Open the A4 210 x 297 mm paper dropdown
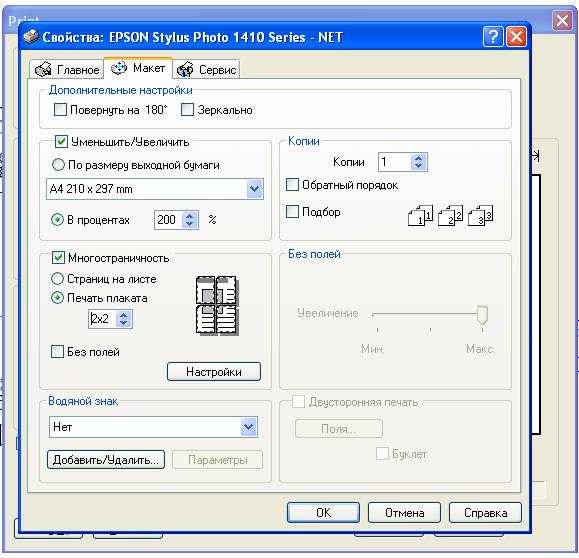This screenshot has height=558, width=579. click(254, 189)
